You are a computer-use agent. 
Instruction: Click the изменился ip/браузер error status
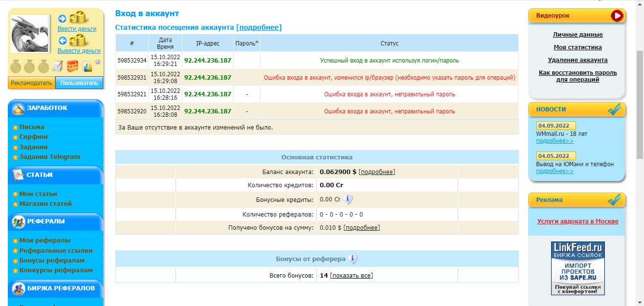point(389,78)
